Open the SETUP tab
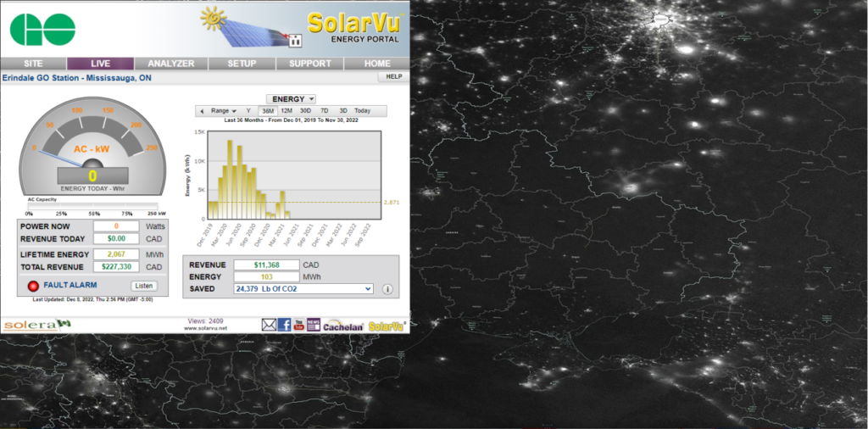Image resolution: width=868 pixels, height=429 pixels. coord(241,64)
